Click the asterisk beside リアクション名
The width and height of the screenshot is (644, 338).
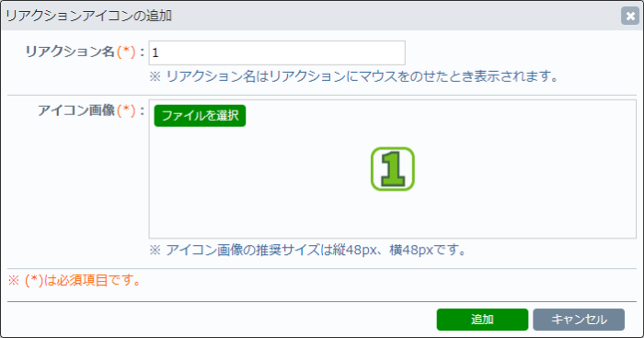(126, 52)
